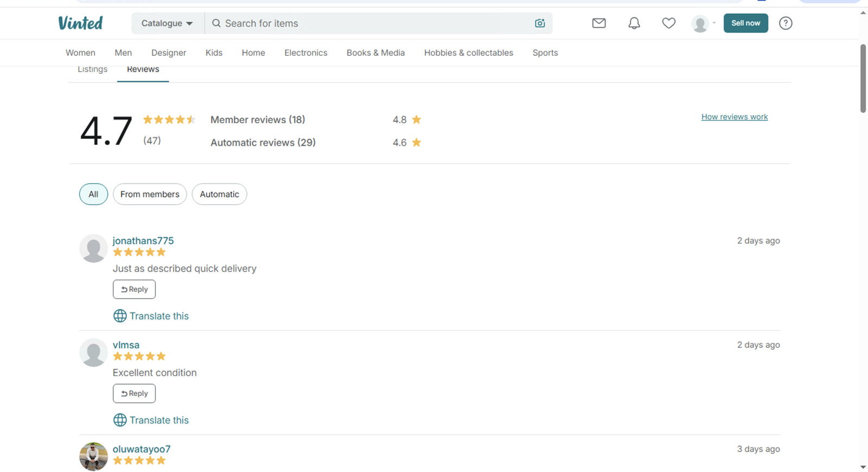Viewport: 868px width, 472px height.
Task: Click globe icon under vlmsa's review
Action: tap(120, 420)
